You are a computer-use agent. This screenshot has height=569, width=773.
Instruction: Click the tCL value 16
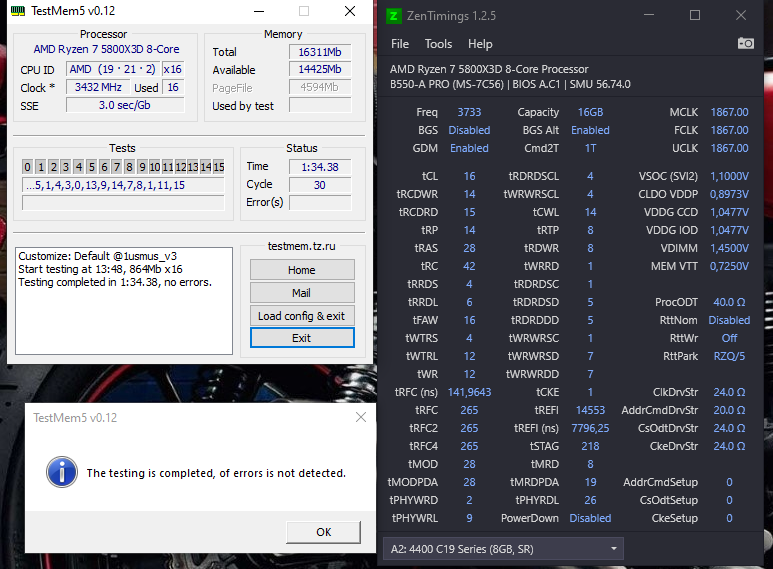click(x=469, y=176)
